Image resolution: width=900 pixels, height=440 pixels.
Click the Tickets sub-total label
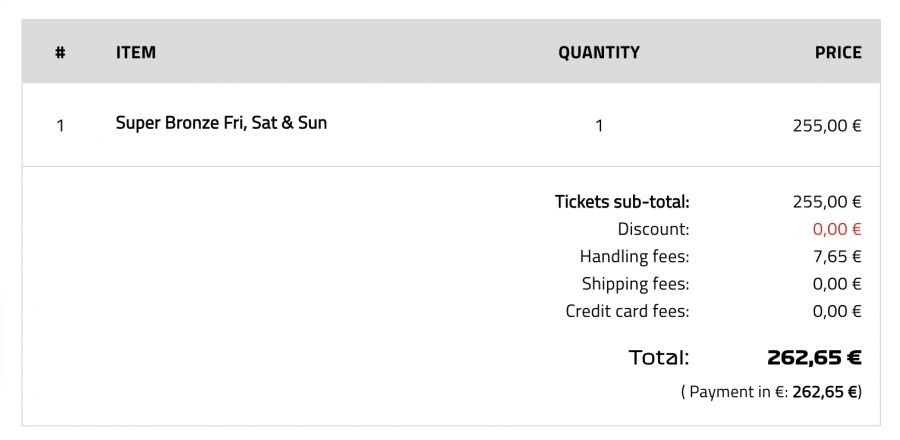pyautogui.click(x=622, y=202)
